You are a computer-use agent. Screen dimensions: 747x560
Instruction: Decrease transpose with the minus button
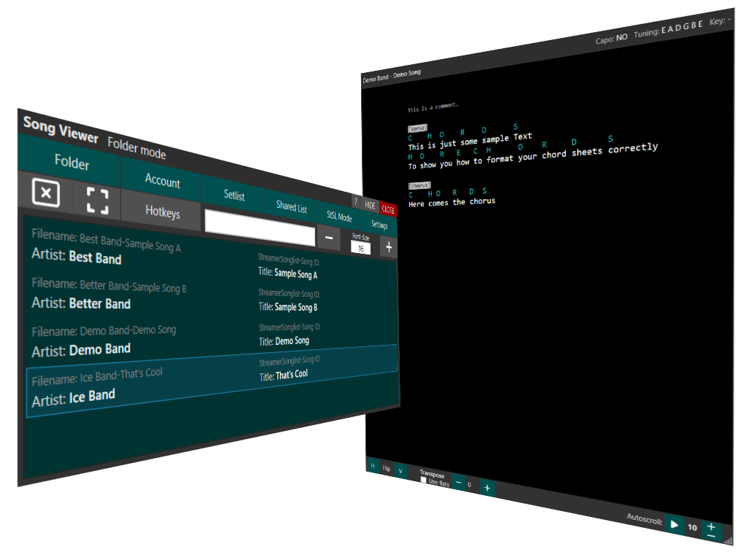458,483
